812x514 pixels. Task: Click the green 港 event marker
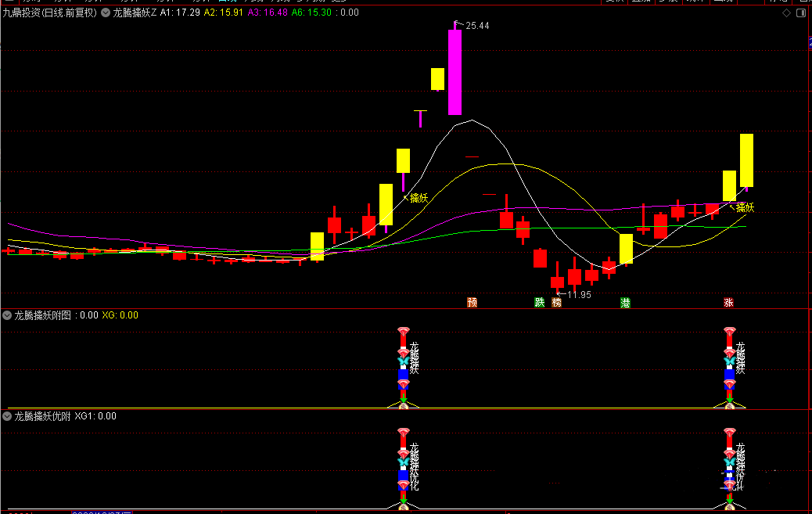coord(625,302)
